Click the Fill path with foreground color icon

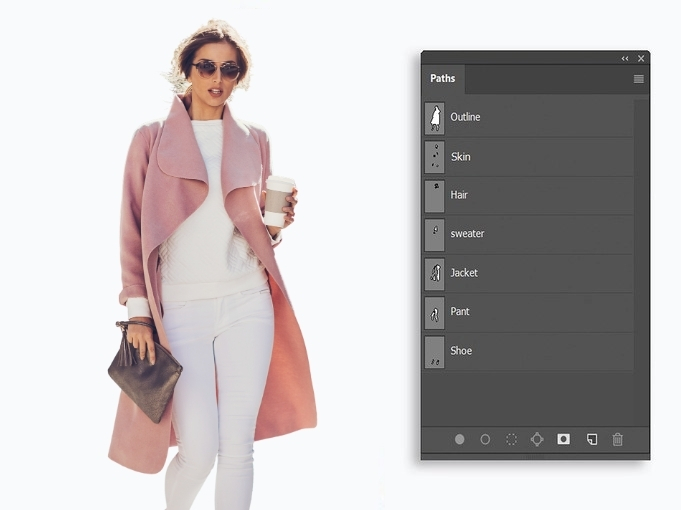coord(460,439)
